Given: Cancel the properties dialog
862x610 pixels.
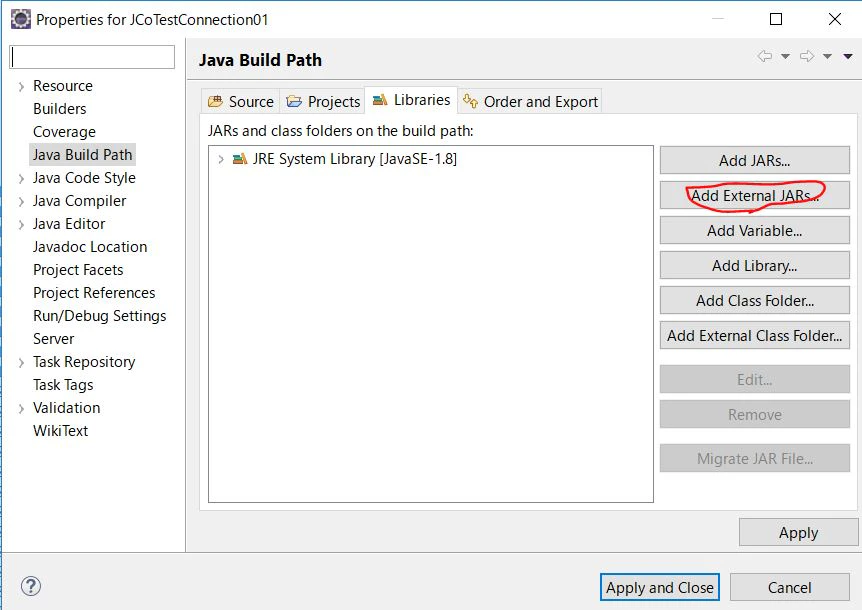Looking at the screenshot, I should (789, 587).
